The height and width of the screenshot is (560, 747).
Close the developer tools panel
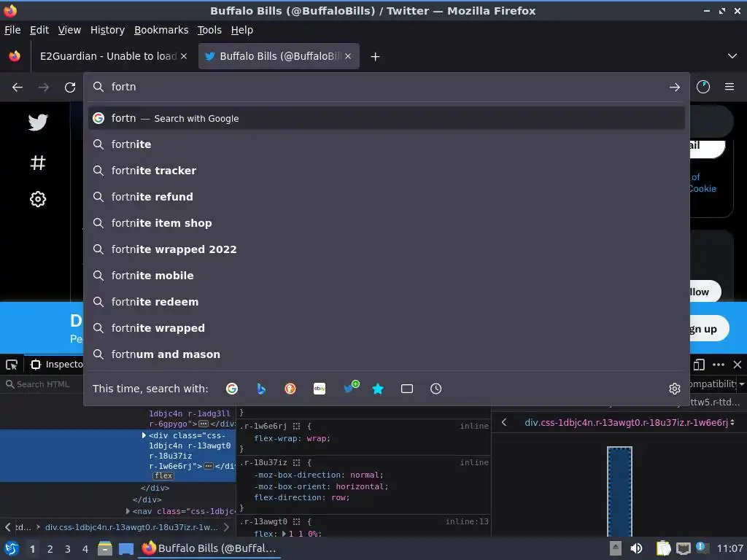738,365
